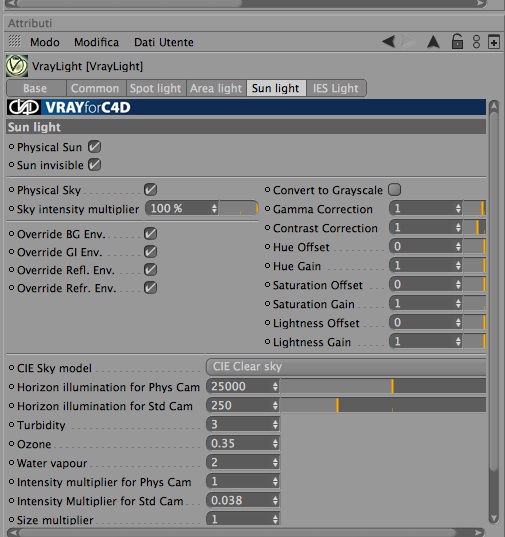
Task: Click the VrayLight object icon
Action: [x=17, y=66]
